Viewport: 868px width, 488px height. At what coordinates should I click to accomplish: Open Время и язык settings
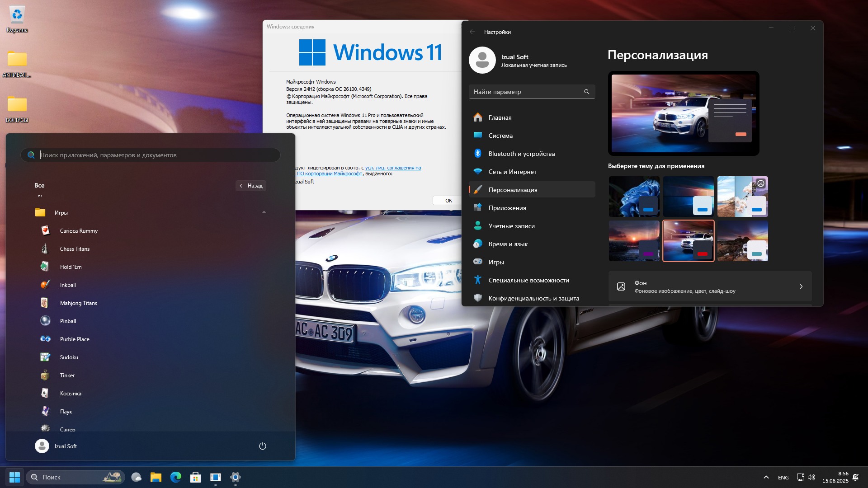(x=532, y=244)
